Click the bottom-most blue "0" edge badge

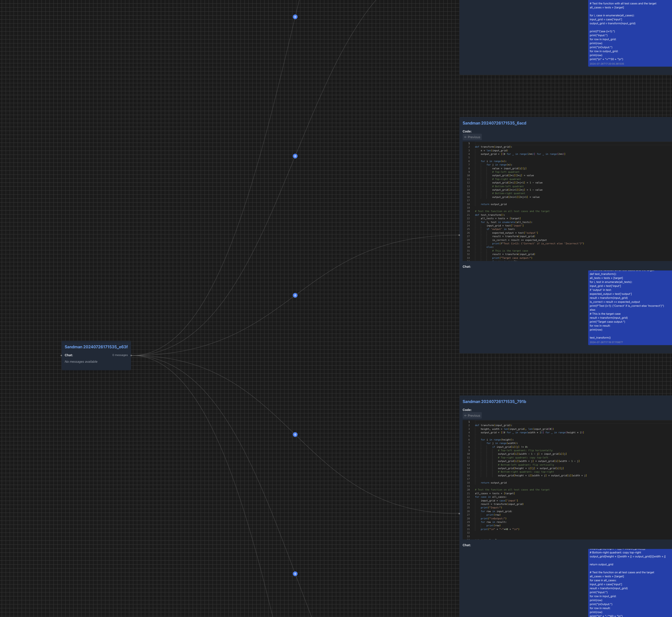tap(295, 573)
